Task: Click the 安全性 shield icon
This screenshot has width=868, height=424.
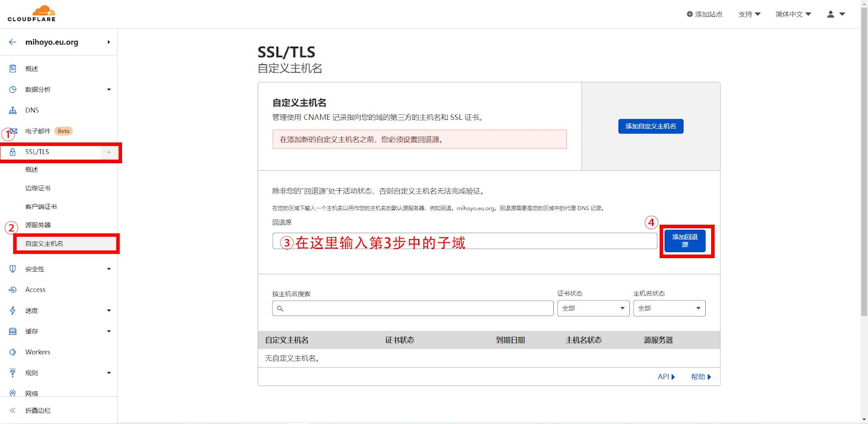Action: click(12, 269)
